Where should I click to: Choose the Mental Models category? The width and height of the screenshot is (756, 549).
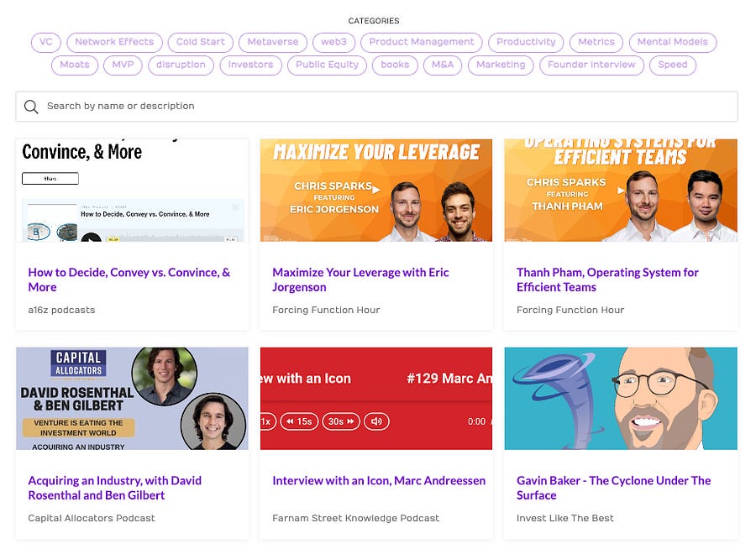673,42
